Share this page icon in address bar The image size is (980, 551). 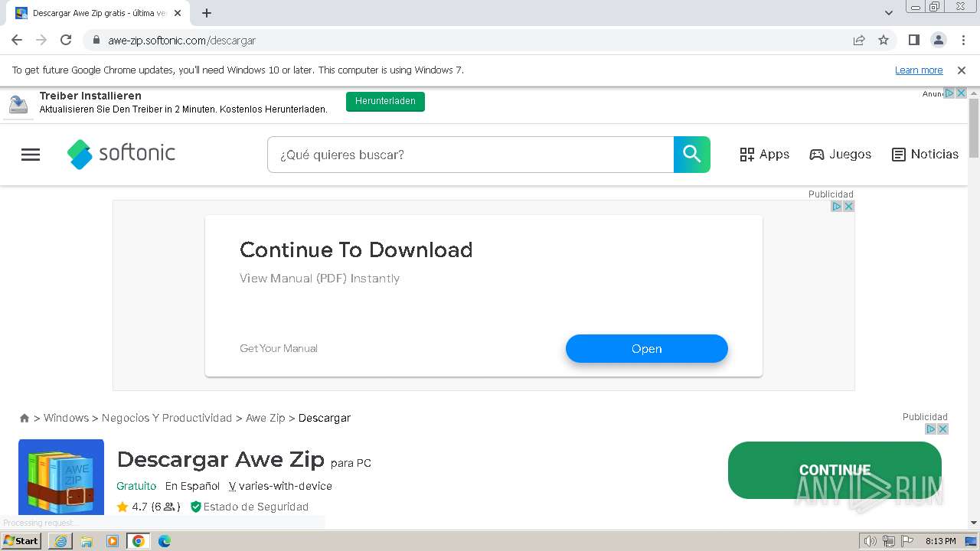coord(859,40)
